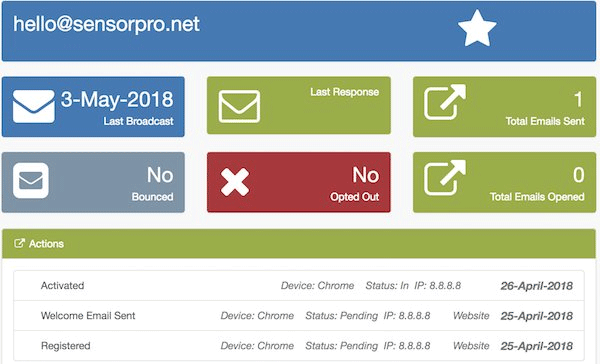The image size is (600, 364).
Task: Click the Last Broadcast envelope icon
Action: coord(34,106)
